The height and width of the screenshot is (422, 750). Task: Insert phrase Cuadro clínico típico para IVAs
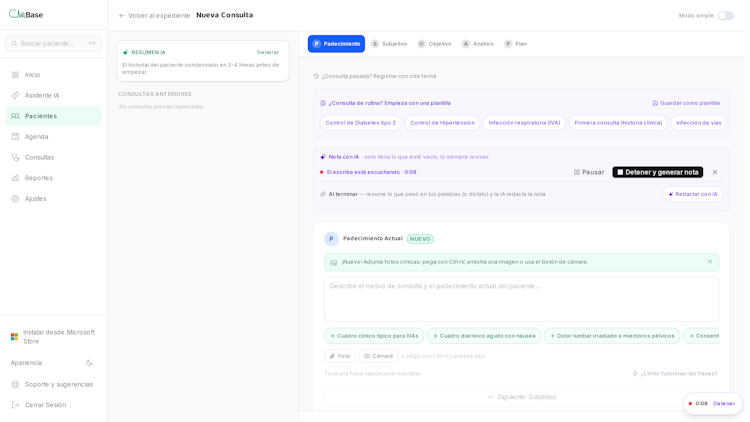coord(374,336)
